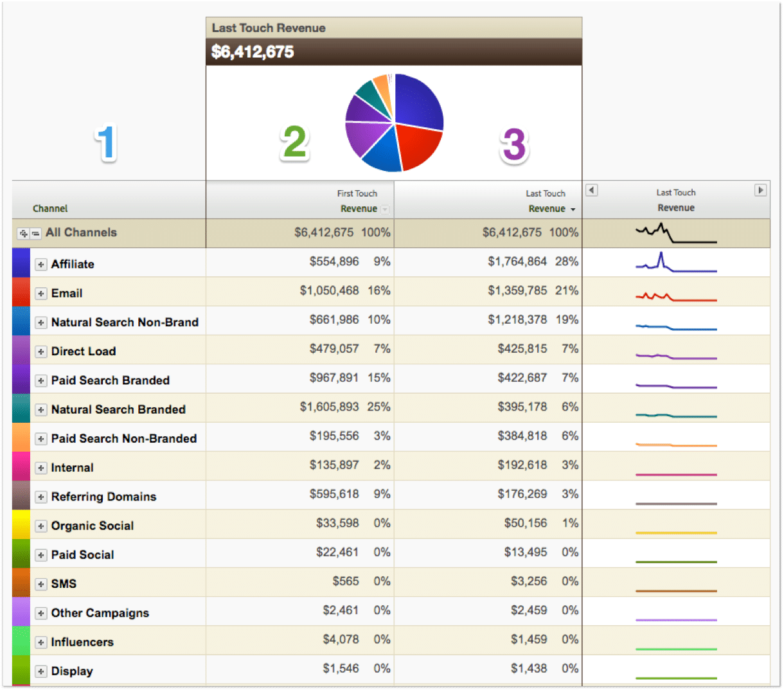Viewport: 784px width, 690px height.
Task: Show the next metric with right arrow
Action: 761,190
